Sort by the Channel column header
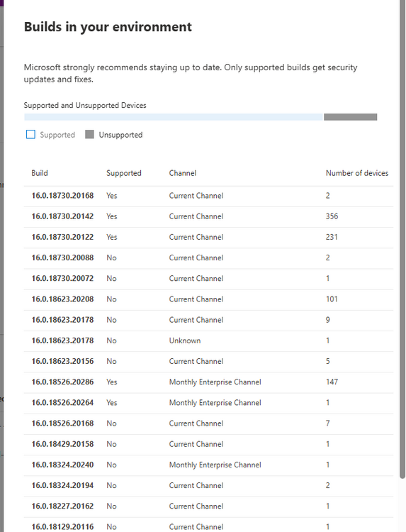This screenshot has width=406, height=532. pyautogui.click(x=183, y=173)
